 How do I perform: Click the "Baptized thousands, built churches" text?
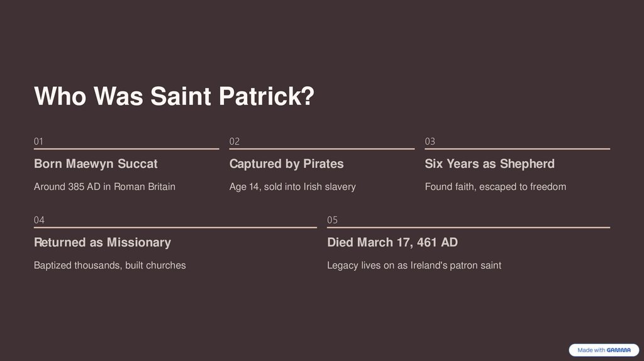[x=110, y=265]
